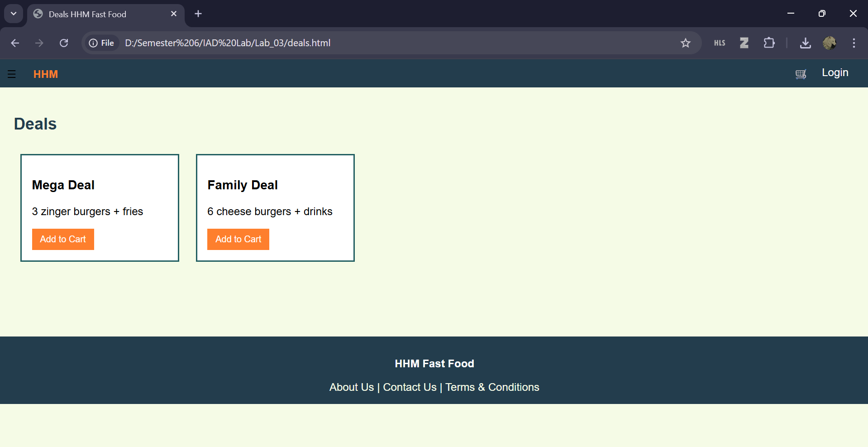
Task: Open a new browser tab
Action: point(198,14)
